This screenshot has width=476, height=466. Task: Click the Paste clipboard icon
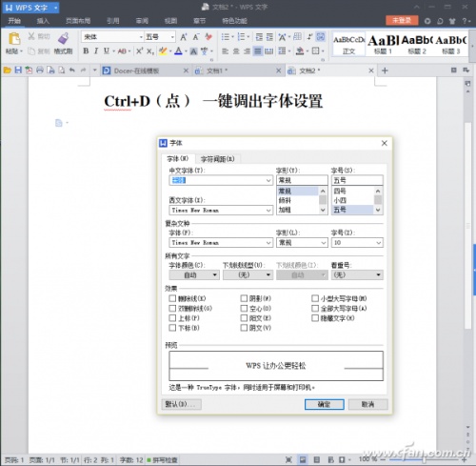pyautogui.click(x=14, y=39)
